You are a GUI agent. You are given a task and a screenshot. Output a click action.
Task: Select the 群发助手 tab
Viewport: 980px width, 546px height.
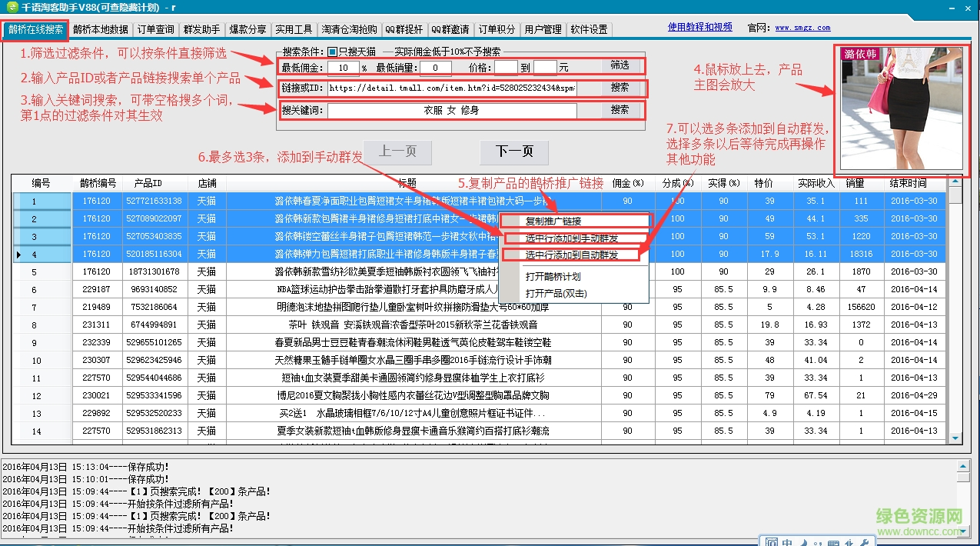[201, 30]
